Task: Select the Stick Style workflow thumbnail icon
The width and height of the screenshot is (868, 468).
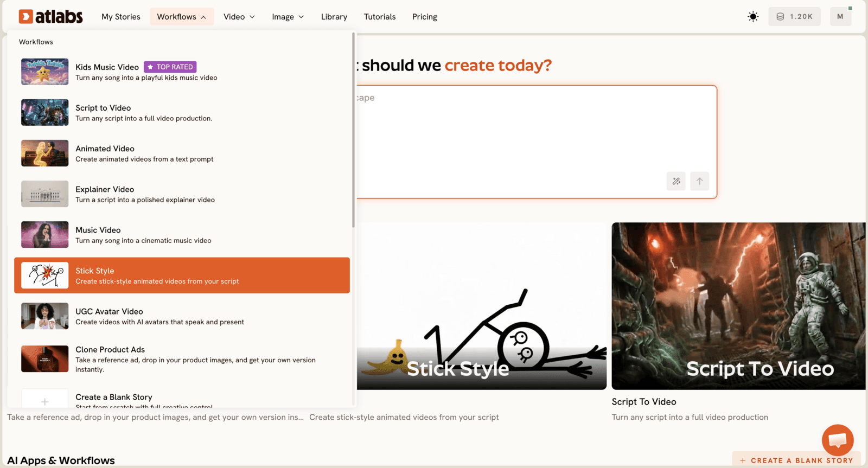Action: point(45,275)
